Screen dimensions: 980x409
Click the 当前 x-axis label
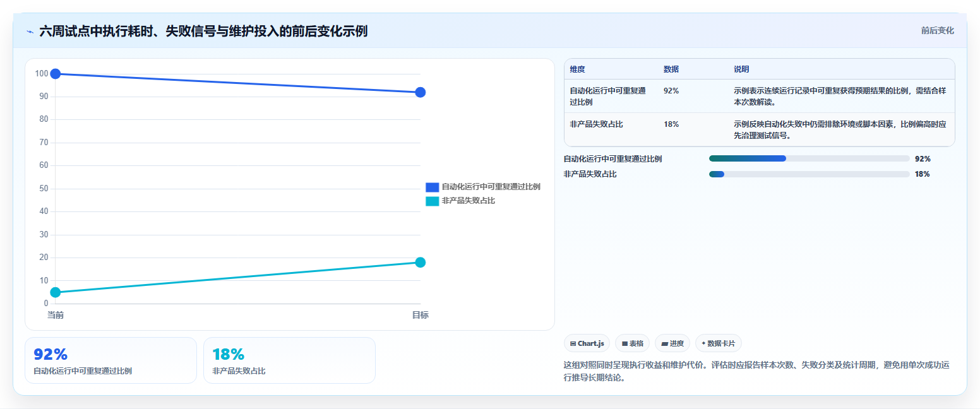click(x=56, y=315)
